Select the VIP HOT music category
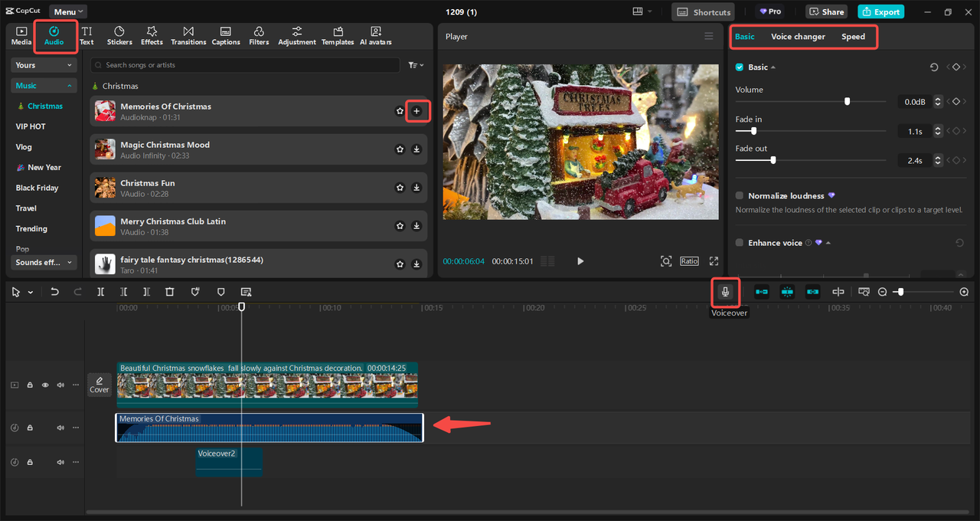Screen dimensions: 980x521 [31, 126]
